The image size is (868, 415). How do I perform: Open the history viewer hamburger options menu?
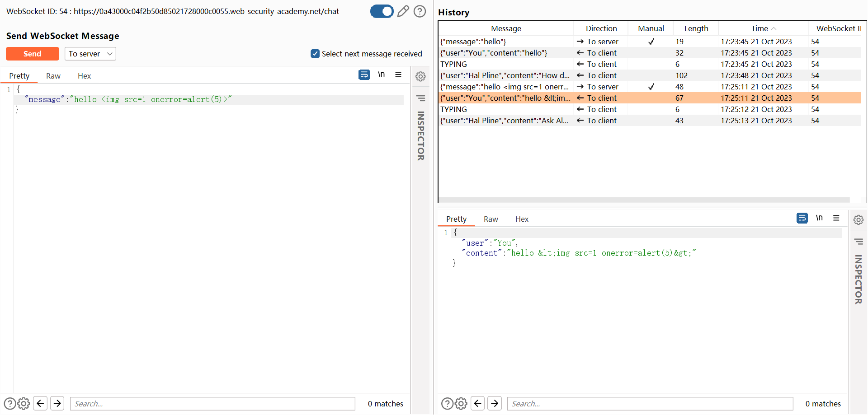coord(836,219)
